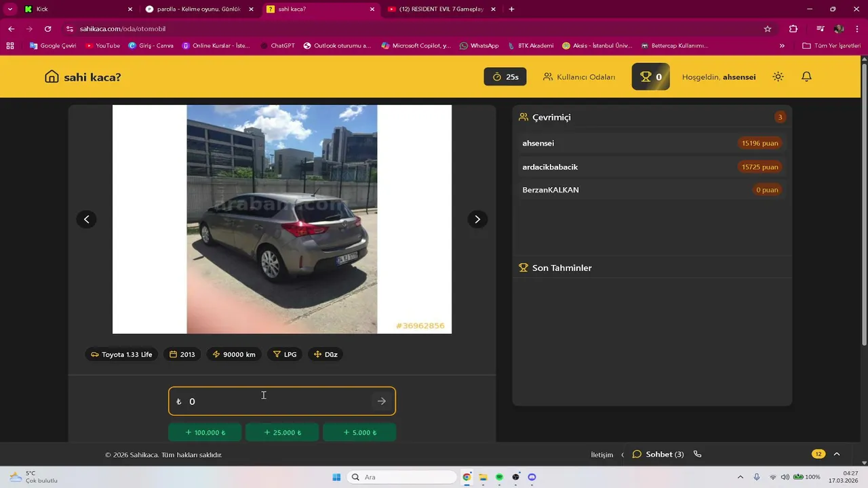Image resolution: width=868 pixels, height=488 pixels.
Task: Open Spotify from the taskbar
Action: (500, 477)
